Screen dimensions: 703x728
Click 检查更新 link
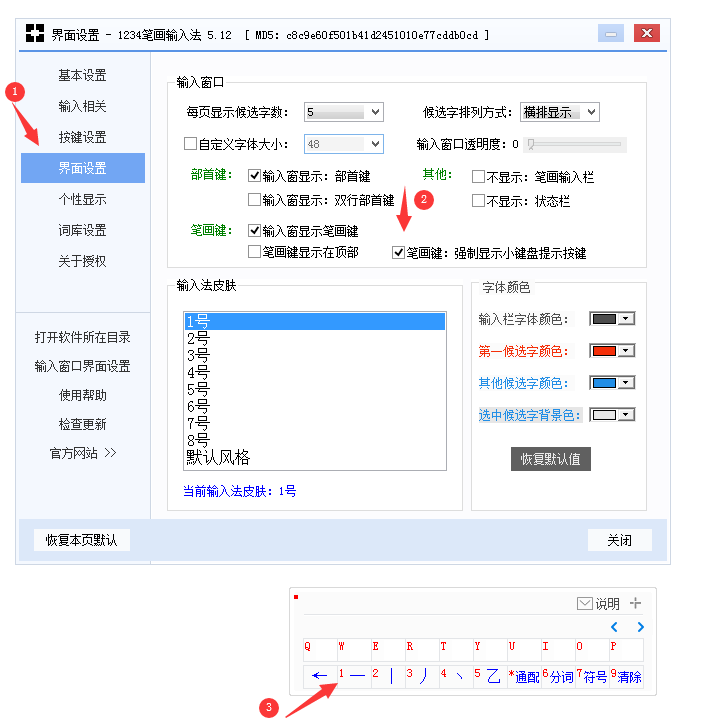click(x=82, y=424)
